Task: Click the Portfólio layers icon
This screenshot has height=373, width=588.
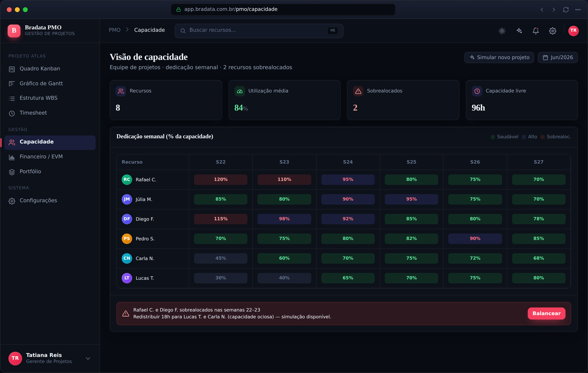Action: [12, 172]
